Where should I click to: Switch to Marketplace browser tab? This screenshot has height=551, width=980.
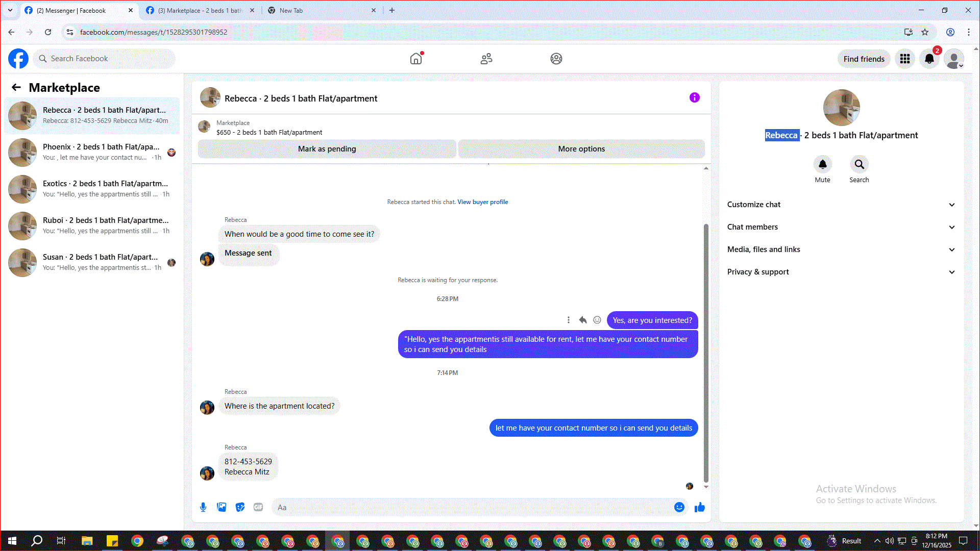(x=199, y=10)
